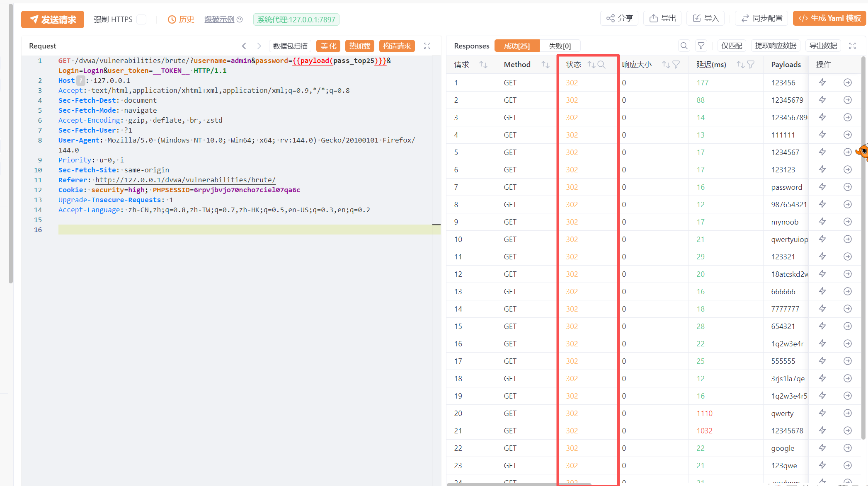The height and width of the screenshot is (486, 868).
Task: Click the Responses vertical scrollbar
Action: pyautogui.click(x=863, y=249)
